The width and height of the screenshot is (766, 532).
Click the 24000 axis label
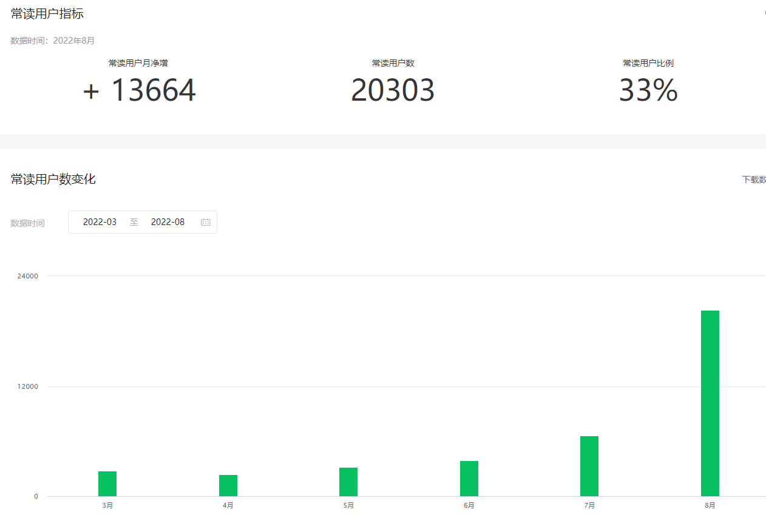pyautogui.click(x=28, y=276)
